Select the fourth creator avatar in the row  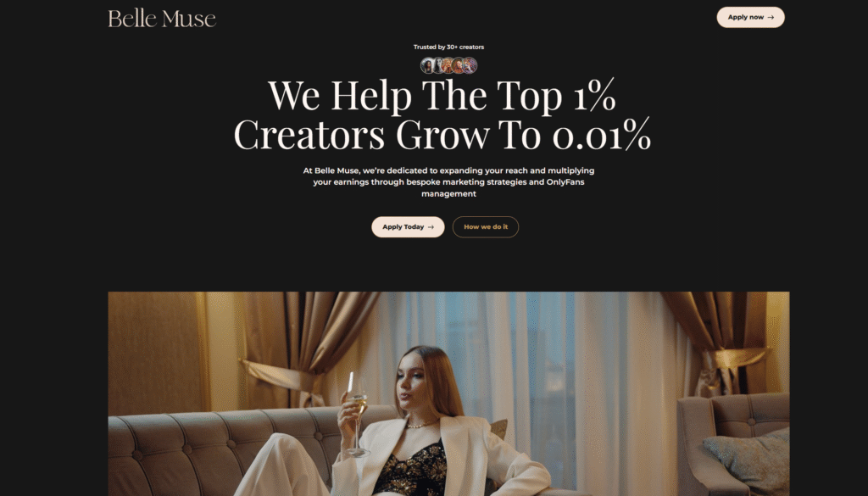[459, 65]
